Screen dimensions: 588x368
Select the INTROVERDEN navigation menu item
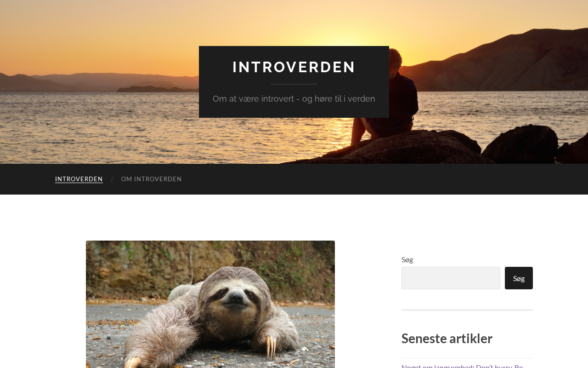[x=79, y=179]
